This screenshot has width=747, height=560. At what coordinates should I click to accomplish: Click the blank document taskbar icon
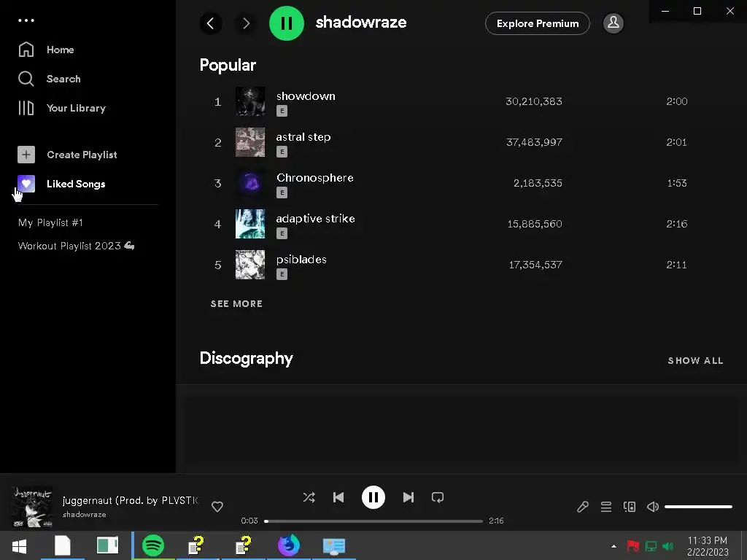pyautogui.click(x=63, y=545)
